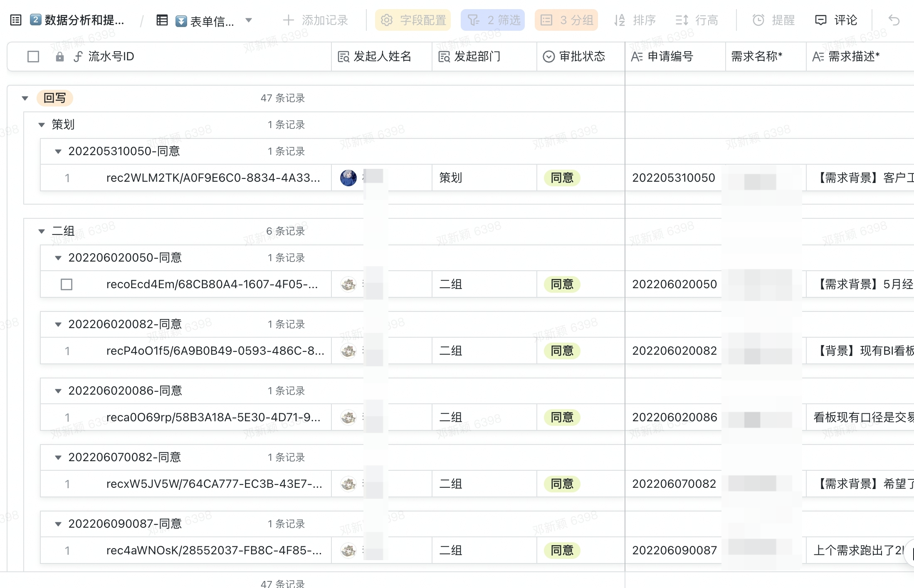Collapse the 202206020086-同意 group

tap(58, 391)
